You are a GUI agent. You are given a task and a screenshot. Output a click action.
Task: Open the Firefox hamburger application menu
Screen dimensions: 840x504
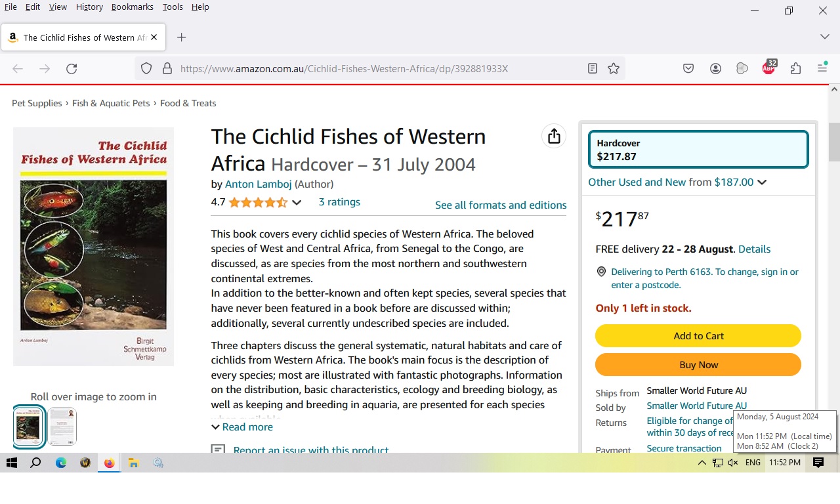(822, 69)
